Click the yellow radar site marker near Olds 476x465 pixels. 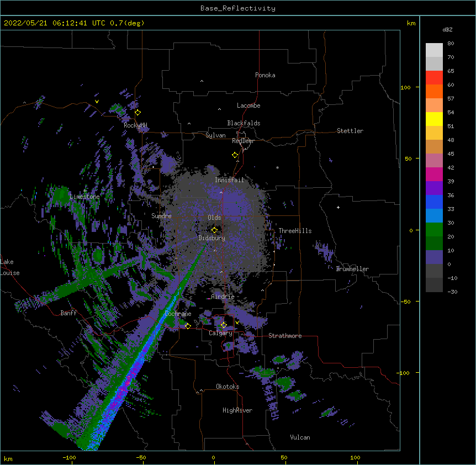pos(214,230)
